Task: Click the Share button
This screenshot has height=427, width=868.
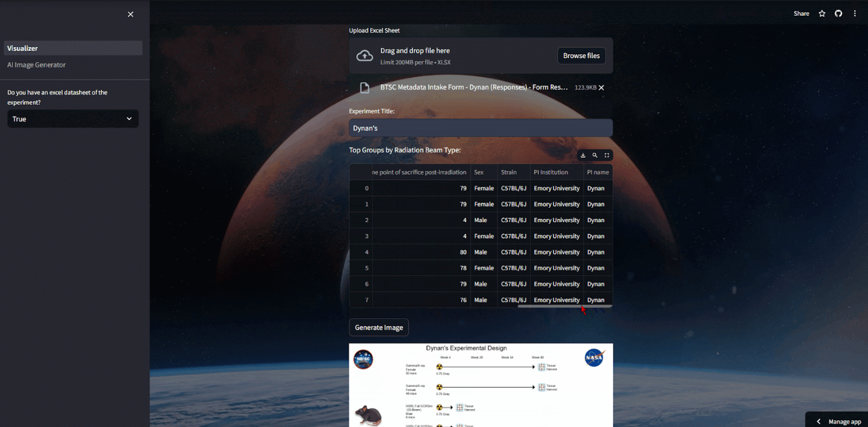Action: [x=801, y=13]
